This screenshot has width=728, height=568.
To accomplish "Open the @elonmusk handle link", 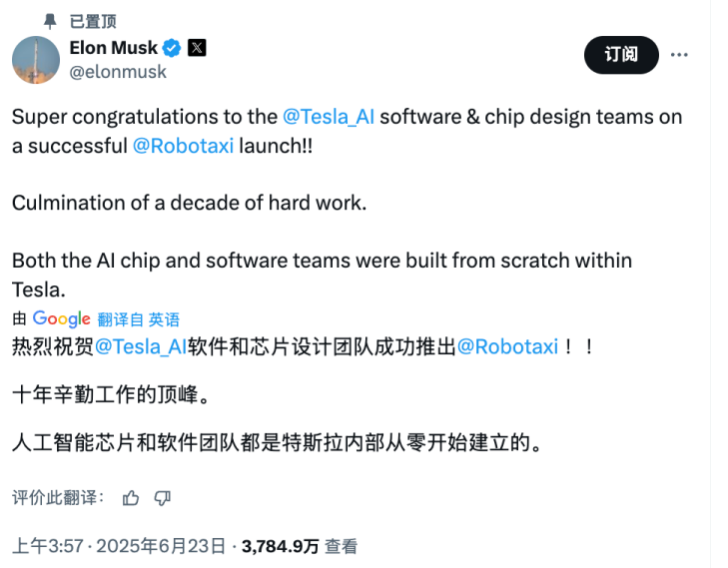I will [x=118, y=72].
